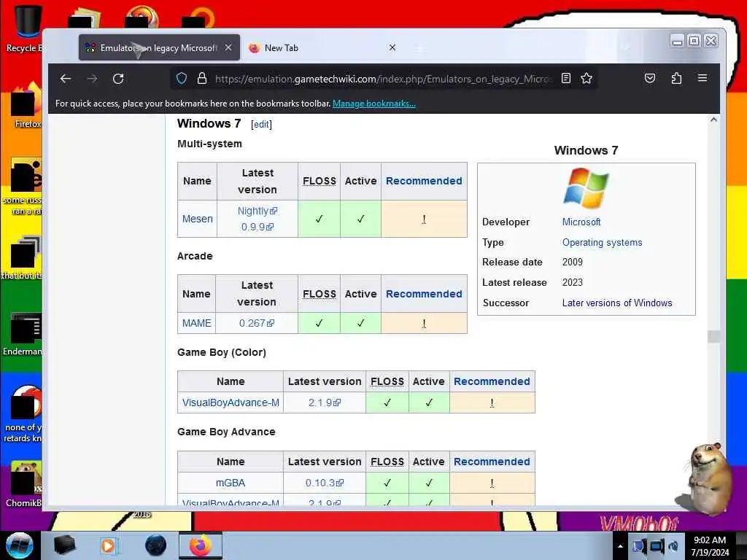
Task: Open the Operating systems link in infobox
Action: [x=602, y=242]
